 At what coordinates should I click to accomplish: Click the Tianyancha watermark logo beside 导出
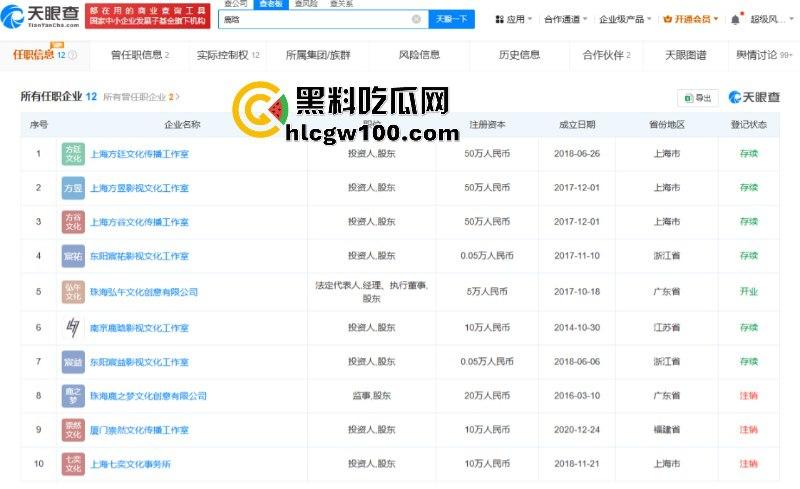(x=754, y=97)
